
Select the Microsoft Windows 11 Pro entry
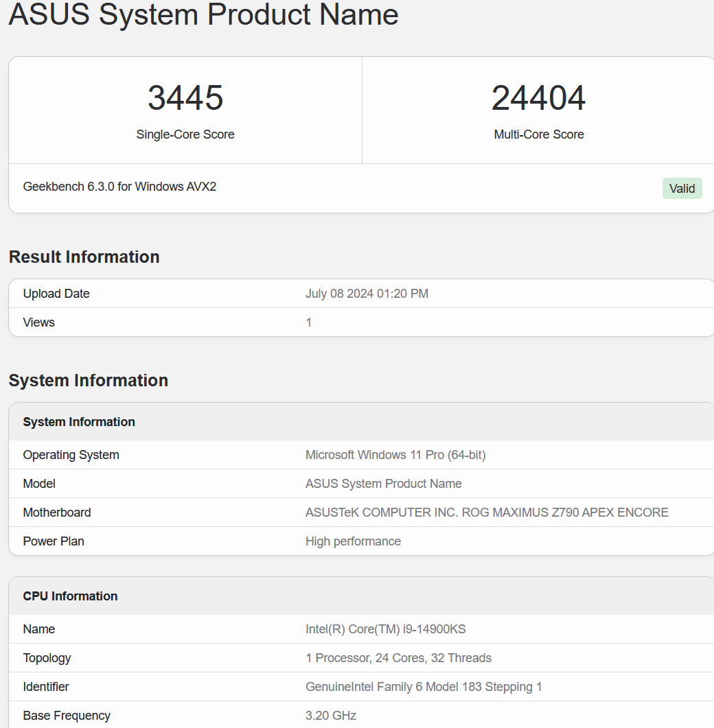pyautogui.click(x=395, y=454)
